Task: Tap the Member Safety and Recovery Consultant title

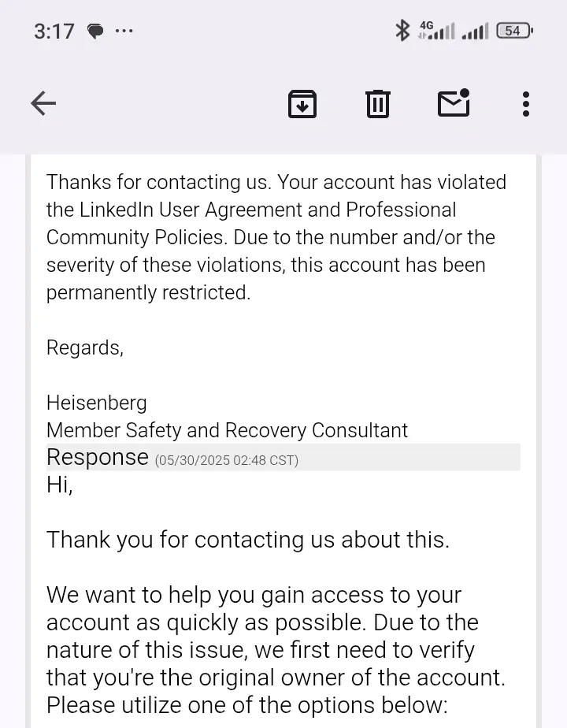Action: 227,430
